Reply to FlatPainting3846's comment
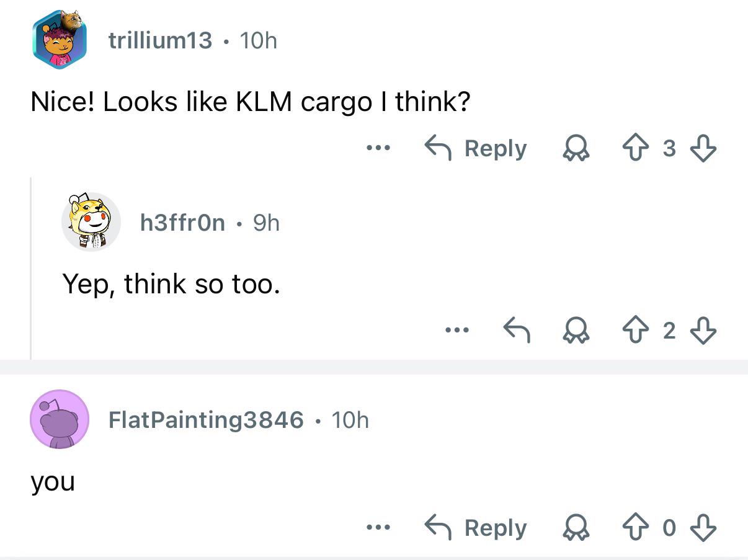This screenshot has width=748, height=560. pyautogui.click(x=476, y=528)
